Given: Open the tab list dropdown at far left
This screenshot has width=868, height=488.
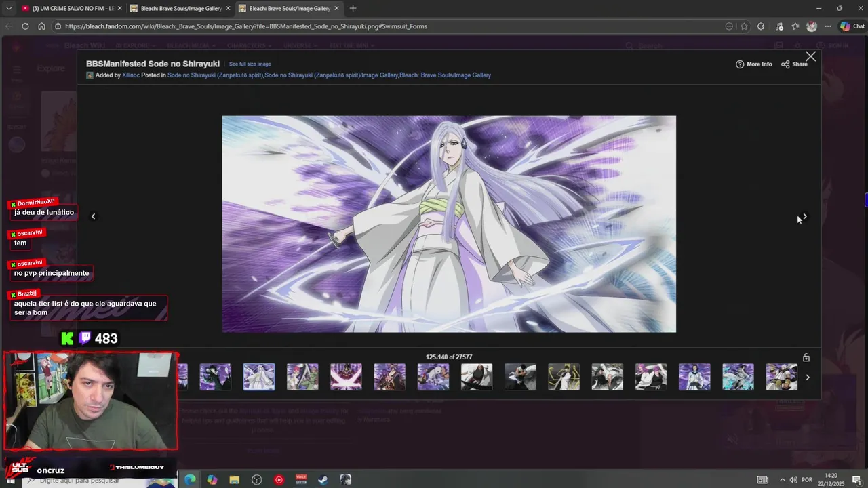Looking at the screenshot, I should pyautogui.click(x=9, y=8).
